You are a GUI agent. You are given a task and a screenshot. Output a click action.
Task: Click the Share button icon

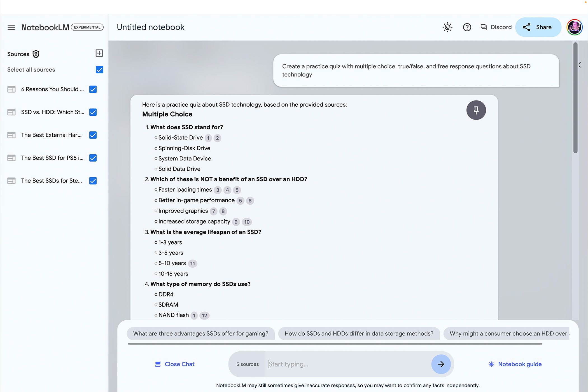click(527, 27)
